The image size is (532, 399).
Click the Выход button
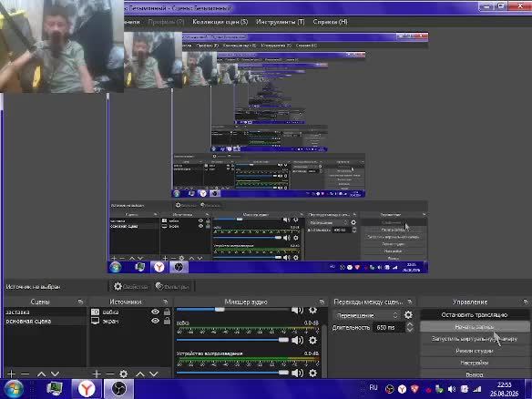pos(475,374)
